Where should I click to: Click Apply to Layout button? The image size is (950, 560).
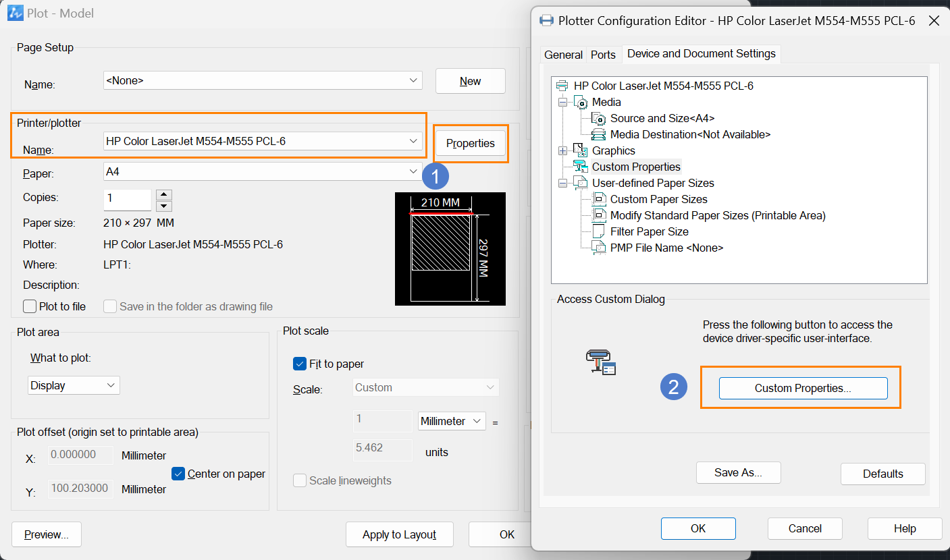point(400,534)
